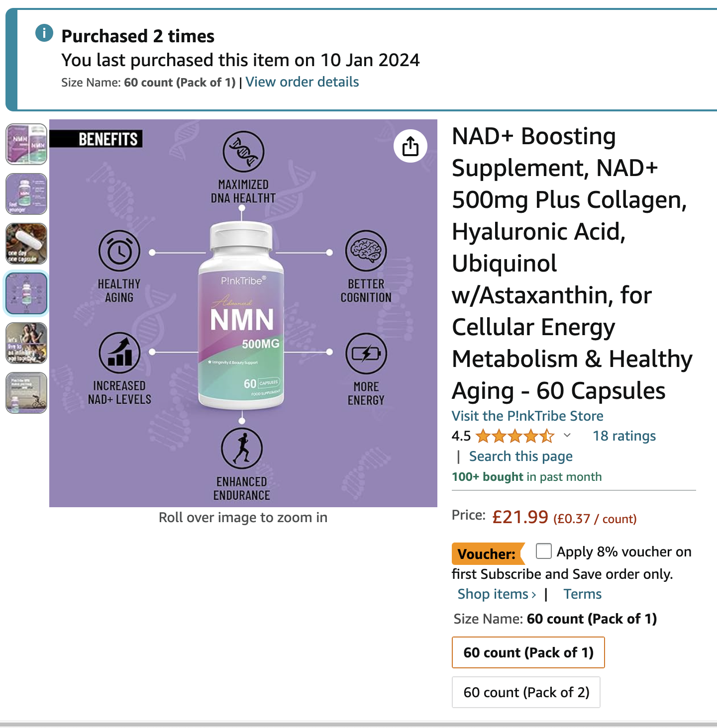Click the bar chart Increased NAD+ Levels icon

coord(119,353)
